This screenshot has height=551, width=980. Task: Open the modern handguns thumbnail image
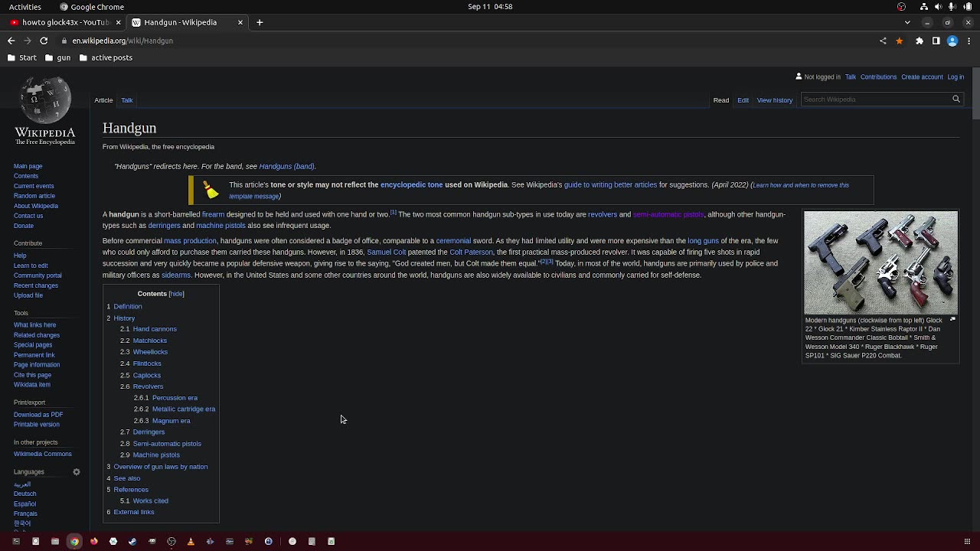[x=880, y=263]
